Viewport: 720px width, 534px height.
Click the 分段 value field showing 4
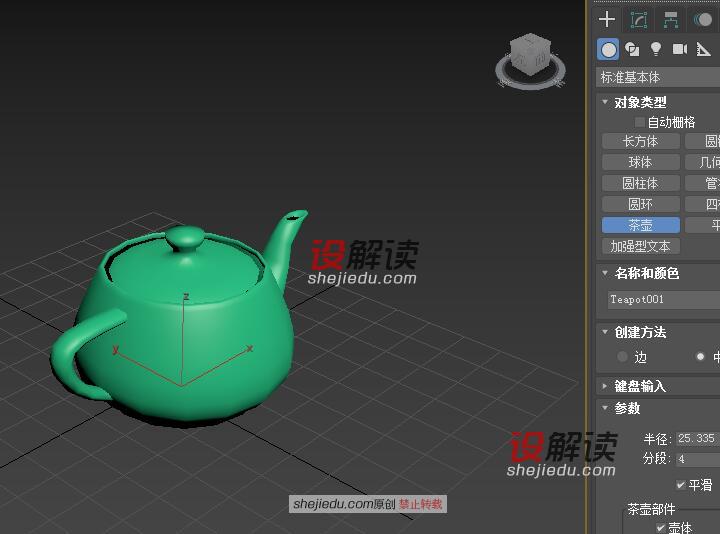click(x=698, y=459)
